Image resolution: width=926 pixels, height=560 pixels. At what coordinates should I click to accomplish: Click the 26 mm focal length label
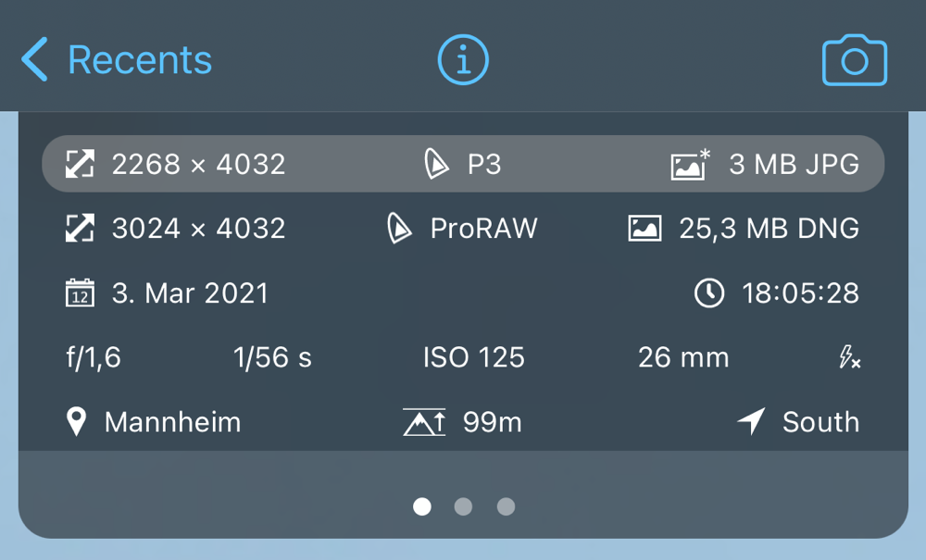pyautogui.click(x=682, y=357)
